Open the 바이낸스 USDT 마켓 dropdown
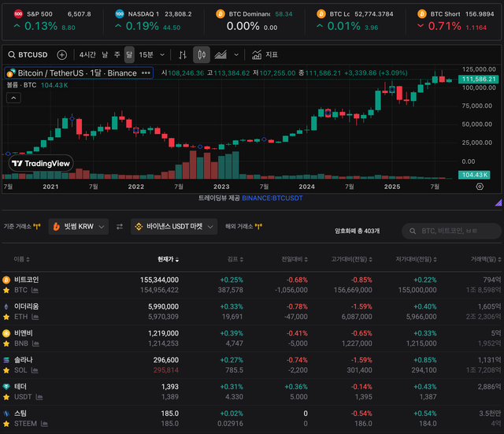 (x=174, y=227)
